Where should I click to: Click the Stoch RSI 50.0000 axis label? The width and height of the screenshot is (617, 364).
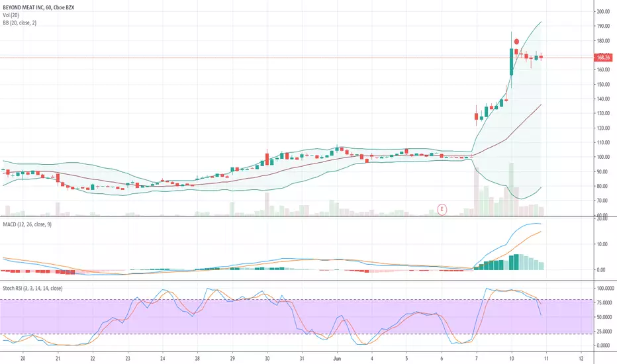(604, 317)
